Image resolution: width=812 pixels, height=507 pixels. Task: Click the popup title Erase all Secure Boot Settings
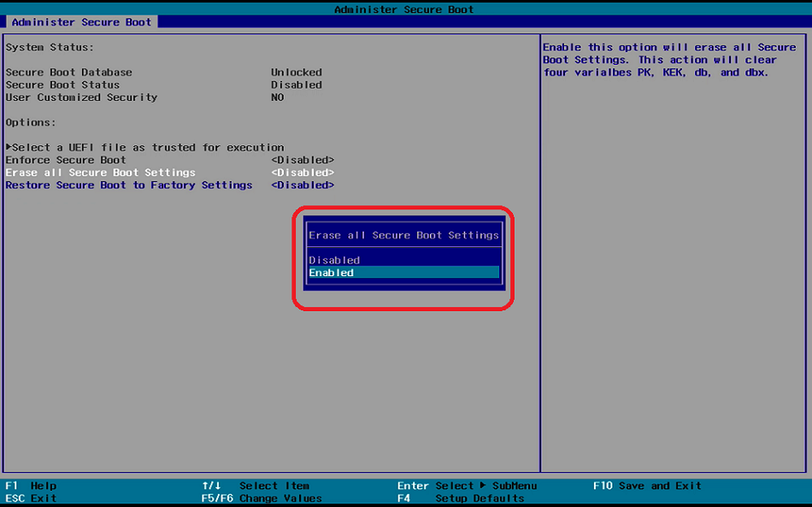403,235
